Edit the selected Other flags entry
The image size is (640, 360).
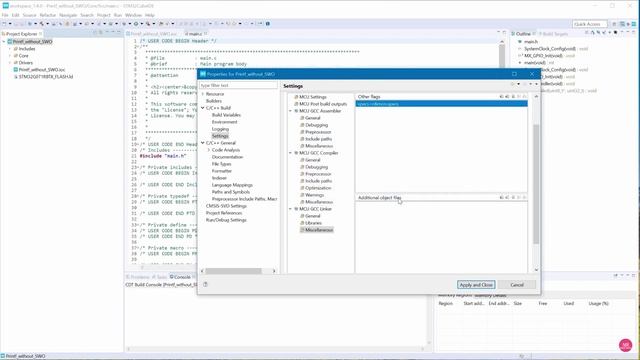tap(513, 97)
